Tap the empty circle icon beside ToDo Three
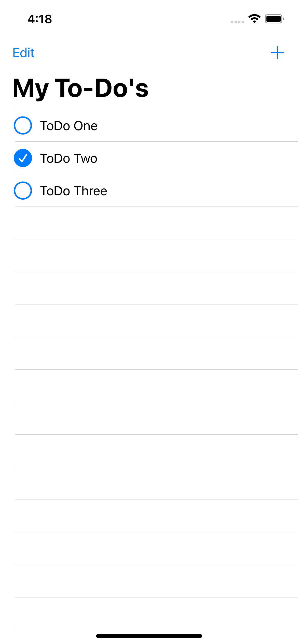 click(x=23, y=191)
